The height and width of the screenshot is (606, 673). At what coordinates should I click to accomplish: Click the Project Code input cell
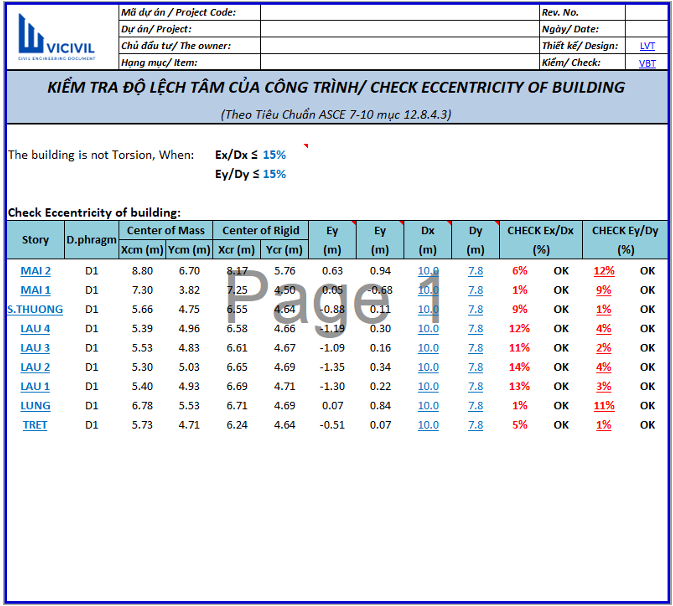[x=398, y=13]
